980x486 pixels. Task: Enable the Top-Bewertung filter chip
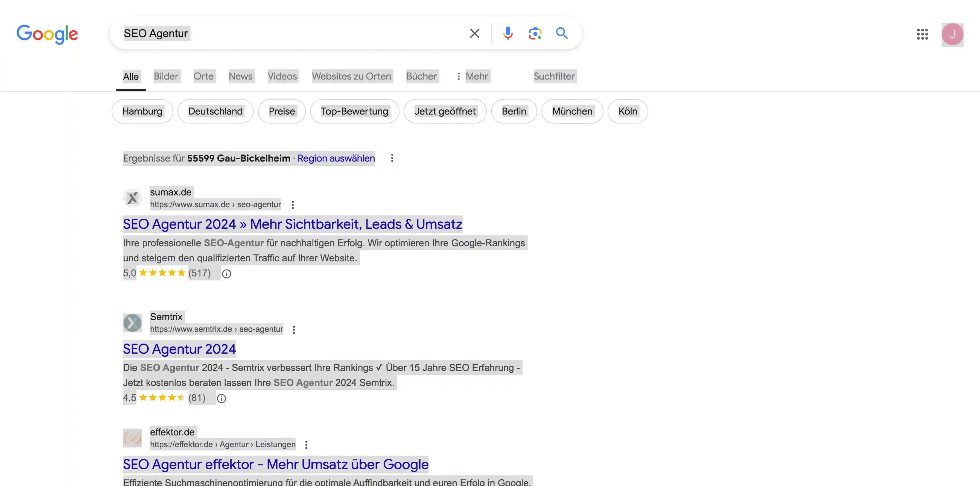(x=354, y=111)
